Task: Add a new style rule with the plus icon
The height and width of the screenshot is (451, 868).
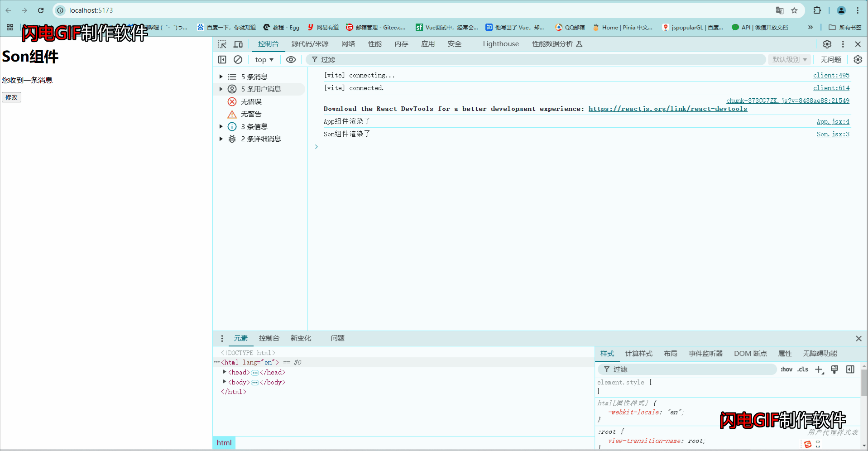Action: click(818, 369)
